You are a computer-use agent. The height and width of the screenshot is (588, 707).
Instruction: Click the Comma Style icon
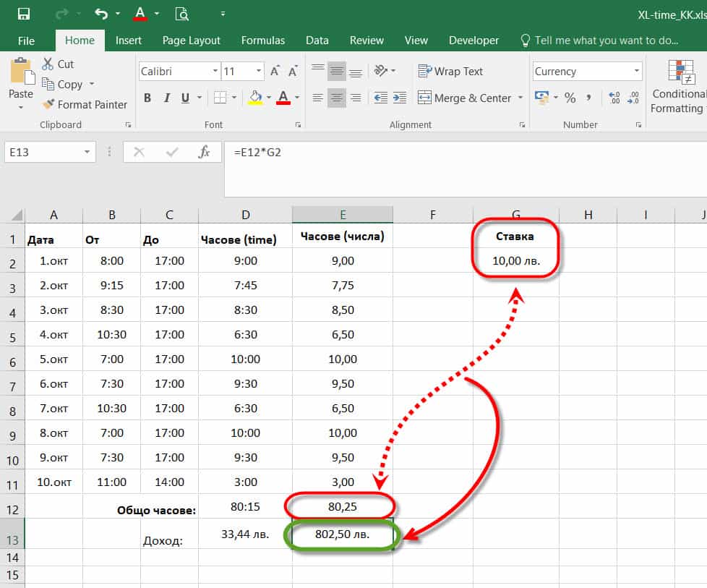(588, 98)
